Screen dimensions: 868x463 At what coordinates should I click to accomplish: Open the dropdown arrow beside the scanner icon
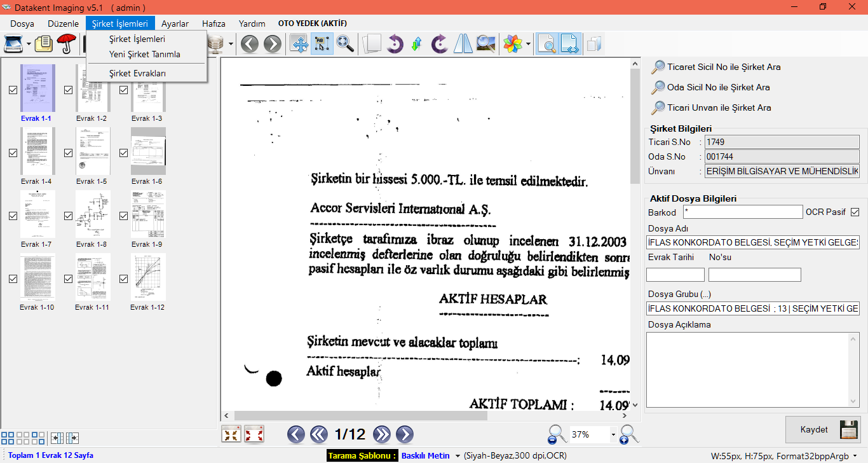[x=29, y=45]
